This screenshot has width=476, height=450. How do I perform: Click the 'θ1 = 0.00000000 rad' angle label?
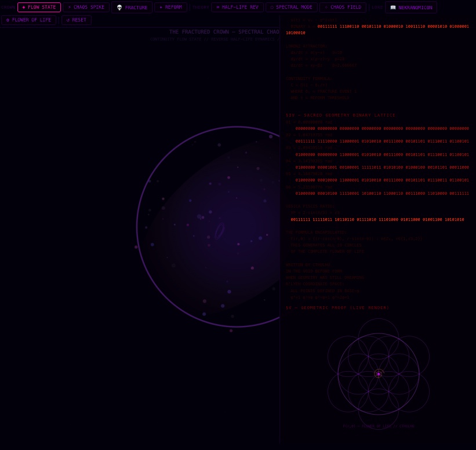click(x=309, y=122)
